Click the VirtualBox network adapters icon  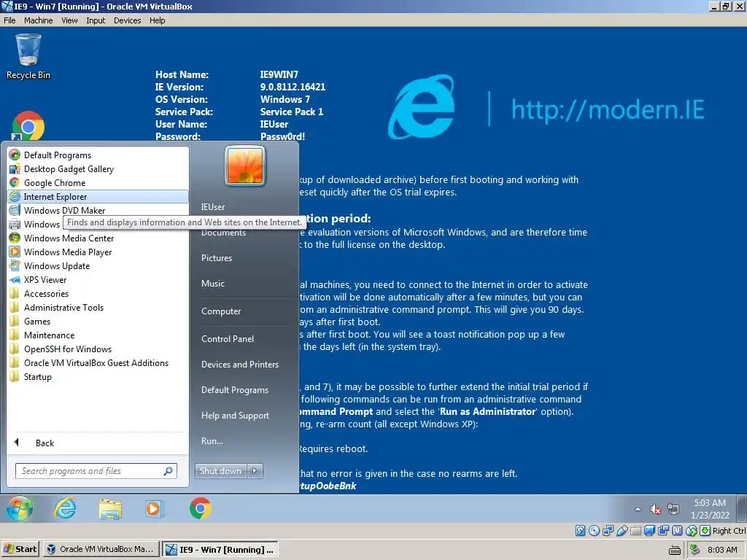[x=608, y=531]
